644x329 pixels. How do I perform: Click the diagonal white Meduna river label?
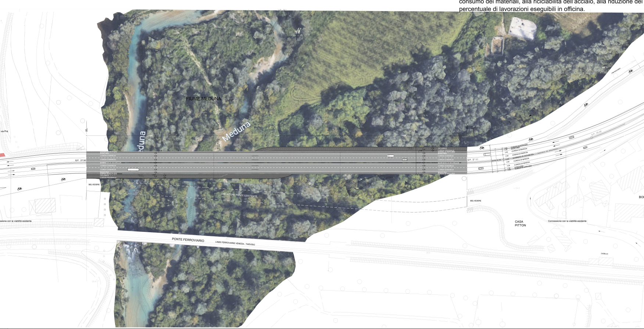[236, 131]
